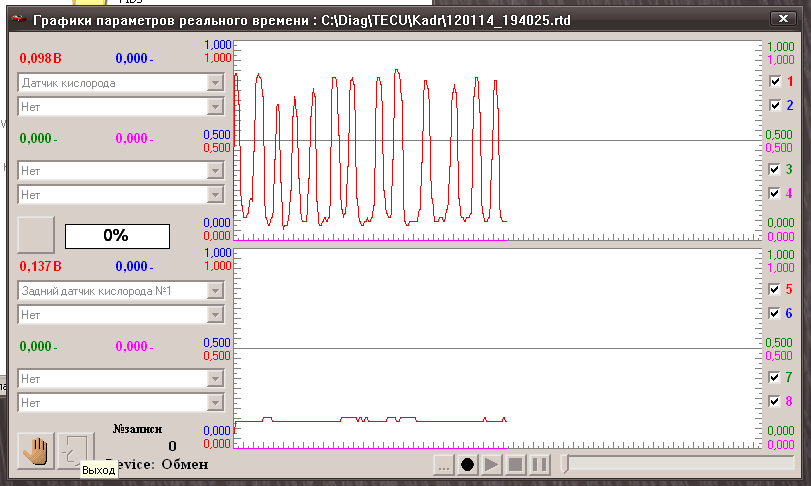
Task: Toggle channel 1 checkbox
Action: (774, 81)
